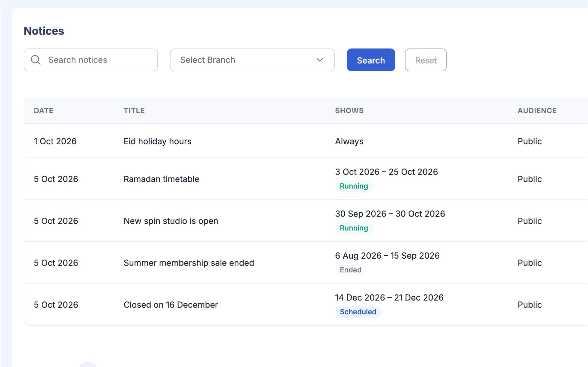This screenshot has width=588, height=367.
Task: Click the SHOWS column header
Action: point(349,110)
